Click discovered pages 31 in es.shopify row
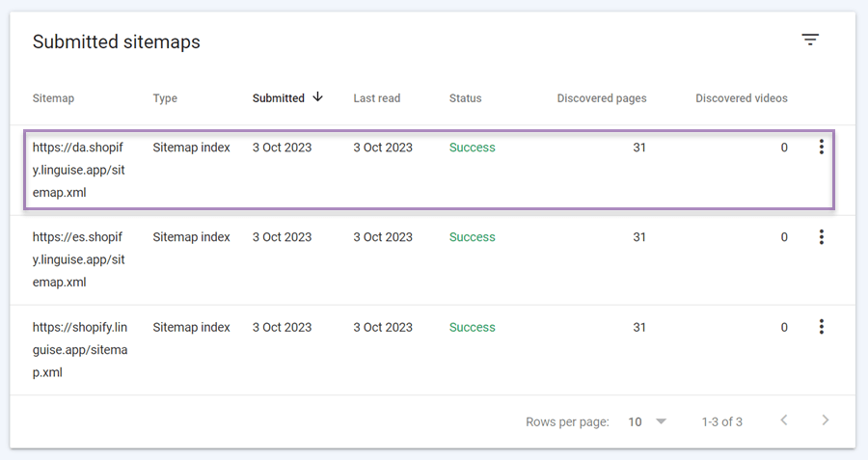 click(x=639, y=237)
